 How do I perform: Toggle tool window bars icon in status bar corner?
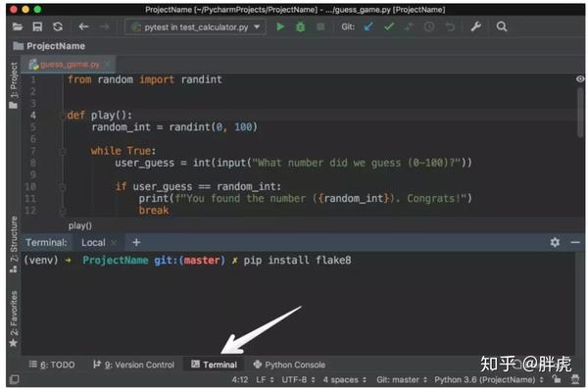point(15,379)
